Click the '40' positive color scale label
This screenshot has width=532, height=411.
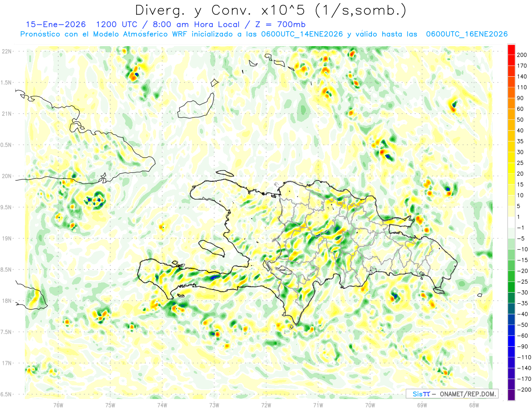click(520, 130)
